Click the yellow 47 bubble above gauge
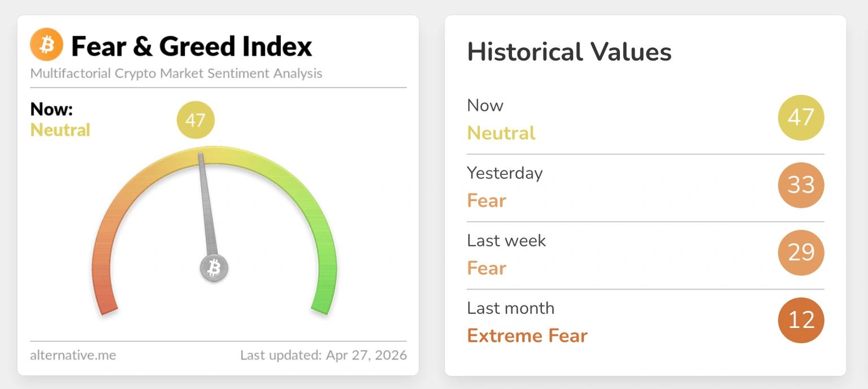This screenshot has height=389, width=868. 196,120
